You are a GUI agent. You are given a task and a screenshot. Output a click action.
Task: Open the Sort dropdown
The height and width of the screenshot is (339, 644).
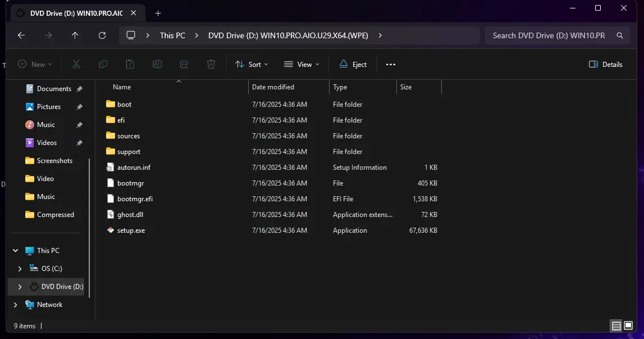(252, 64)
